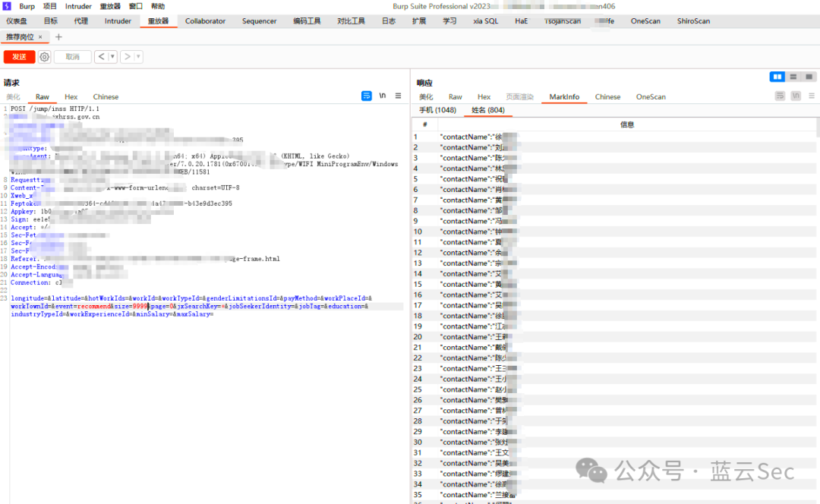Screen dimensions: 820x504
Task: Choose top-bottom split layout icon
Action: [x=793, y=77]
